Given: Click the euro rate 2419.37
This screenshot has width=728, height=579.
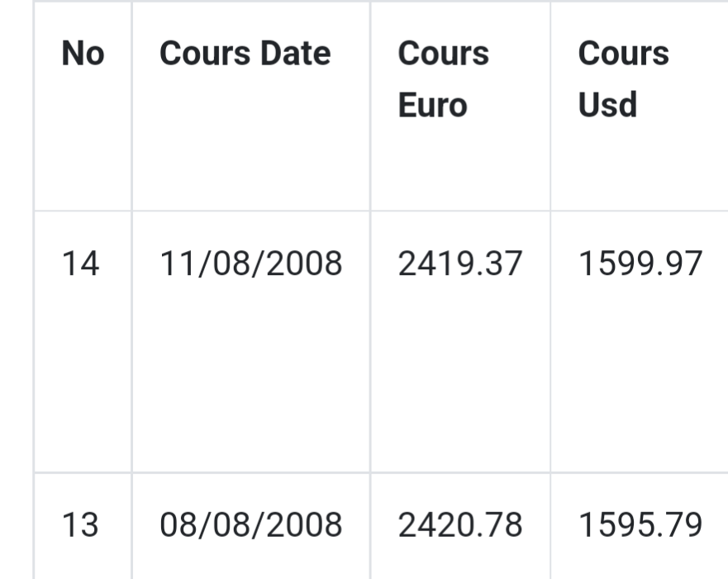Looking at the screenshot, I should [x=460, y=264].
